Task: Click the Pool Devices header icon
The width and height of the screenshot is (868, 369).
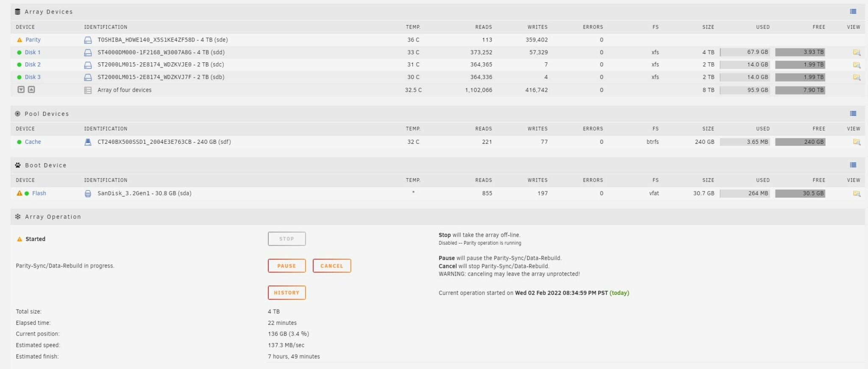Action: tap(17, 114)
